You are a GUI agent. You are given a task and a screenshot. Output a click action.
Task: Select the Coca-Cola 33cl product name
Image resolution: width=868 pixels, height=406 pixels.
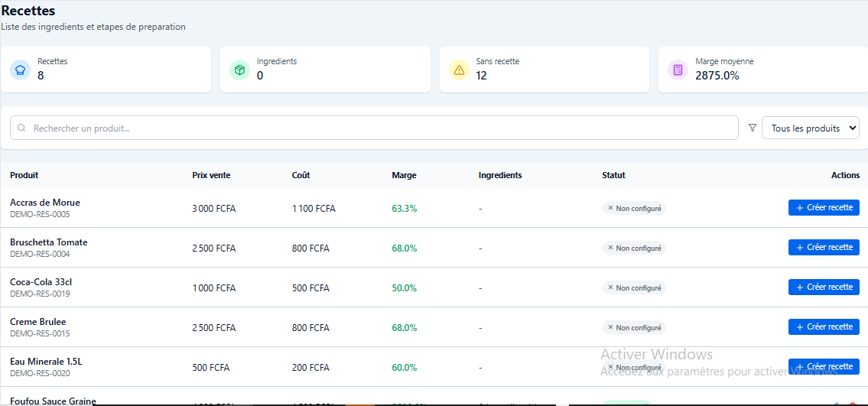(x=41, y=282)
